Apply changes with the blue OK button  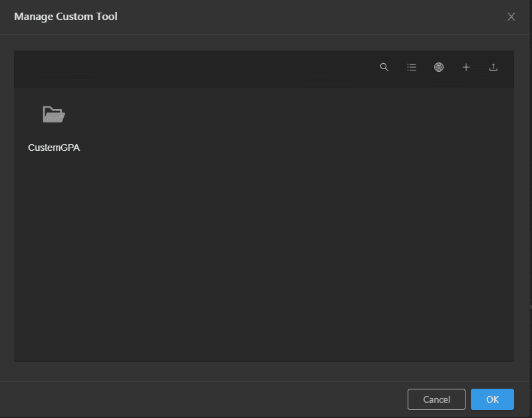click(x=492, y=399)
